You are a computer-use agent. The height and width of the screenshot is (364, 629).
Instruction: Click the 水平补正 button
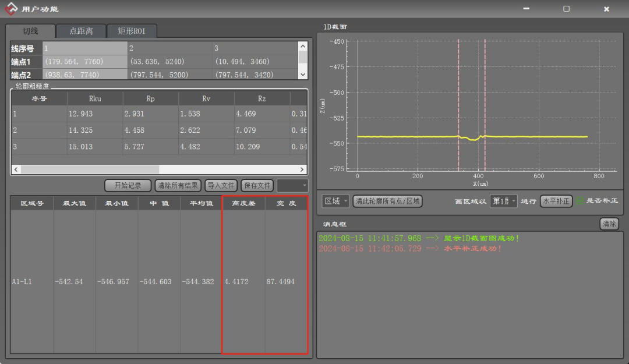pyautogui.click(x=556, y=201)
